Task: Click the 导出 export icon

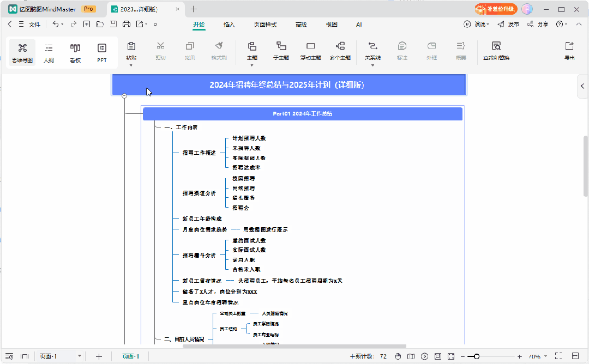Action: 569,46
